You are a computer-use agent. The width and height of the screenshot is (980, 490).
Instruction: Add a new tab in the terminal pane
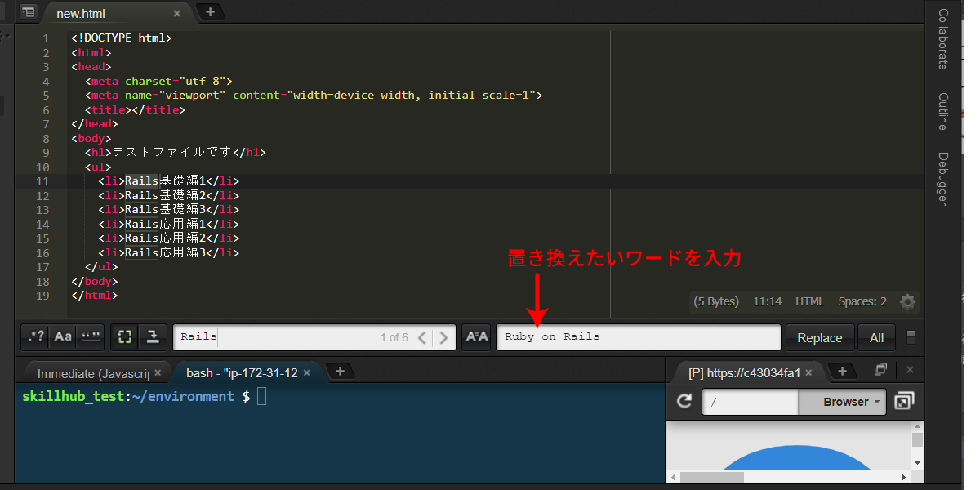click(x=341, y=372)
